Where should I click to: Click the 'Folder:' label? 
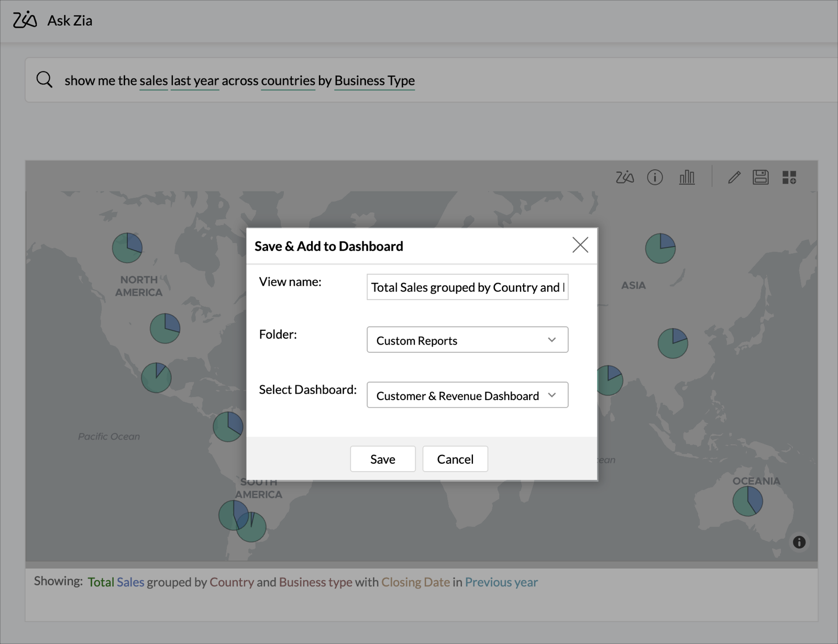pos(278,334)
